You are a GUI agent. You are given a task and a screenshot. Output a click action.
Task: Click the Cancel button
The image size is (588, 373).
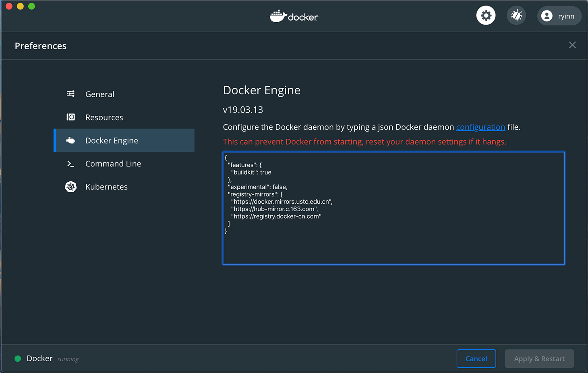[x=476, y=358]
